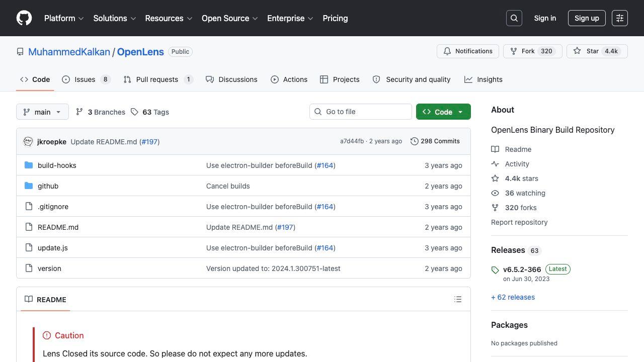Screen dimensions: 644x362
Task: Click the Readme book icon in About
Action: [x=495, y=149]
